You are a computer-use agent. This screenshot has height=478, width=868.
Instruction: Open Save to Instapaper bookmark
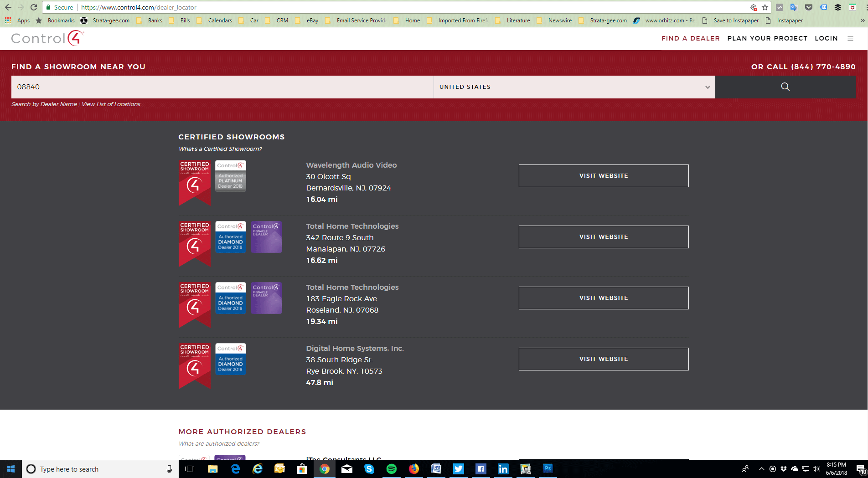731,21
